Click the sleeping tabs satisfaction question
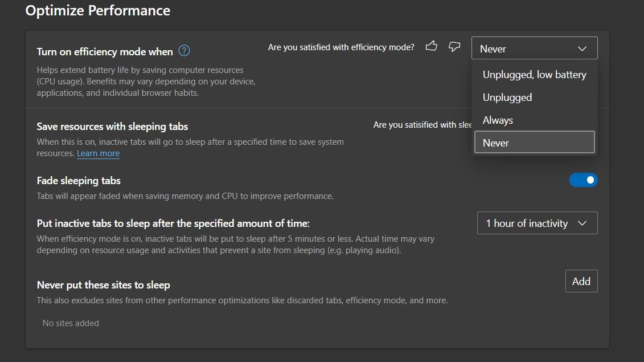Viewport: 644px width, 362px height. tap(423, 124)
